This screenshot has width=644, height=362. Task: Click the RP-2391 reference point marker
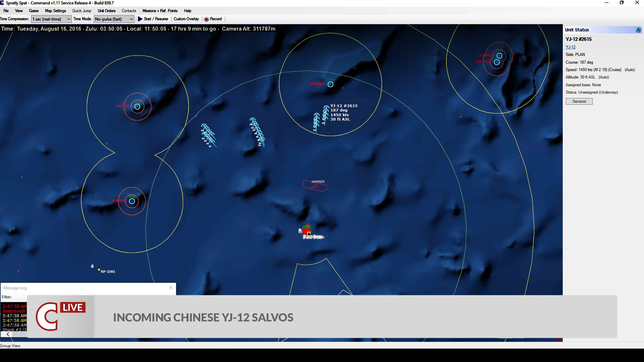tap(99, 269)
